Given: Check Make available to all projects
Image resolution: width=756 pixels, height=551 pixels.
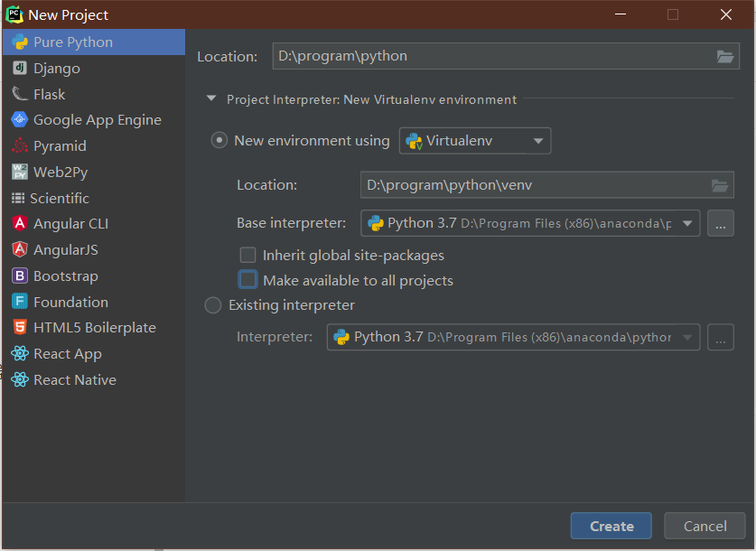Looking at the screenshot, I should tap(247, 280).
